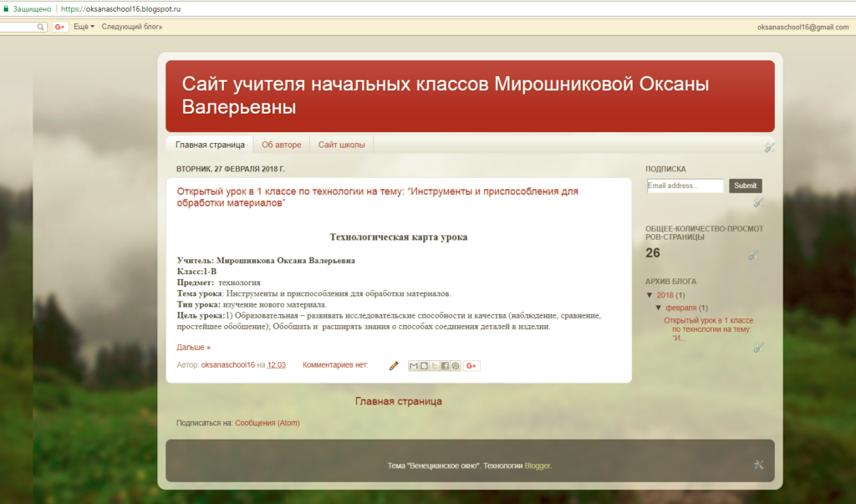Click heading 'Технологическая карта урока'
Image resolution: width=856 pixels, height=504 pixels.
(x=399, y=237)
